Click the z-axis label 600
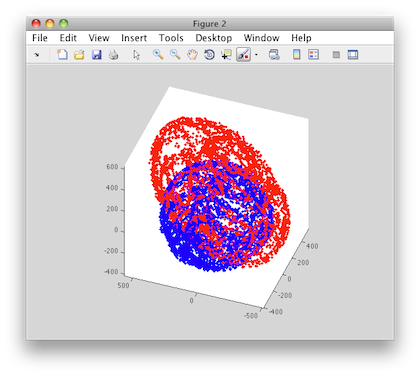Viewport: 420px width, 376px height. click(x=112, y=167)
